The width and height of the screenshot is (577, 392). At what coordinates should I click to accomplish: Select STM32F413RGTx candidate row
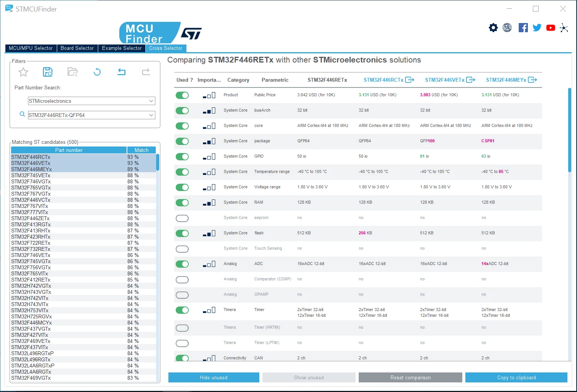coord(83,224)
